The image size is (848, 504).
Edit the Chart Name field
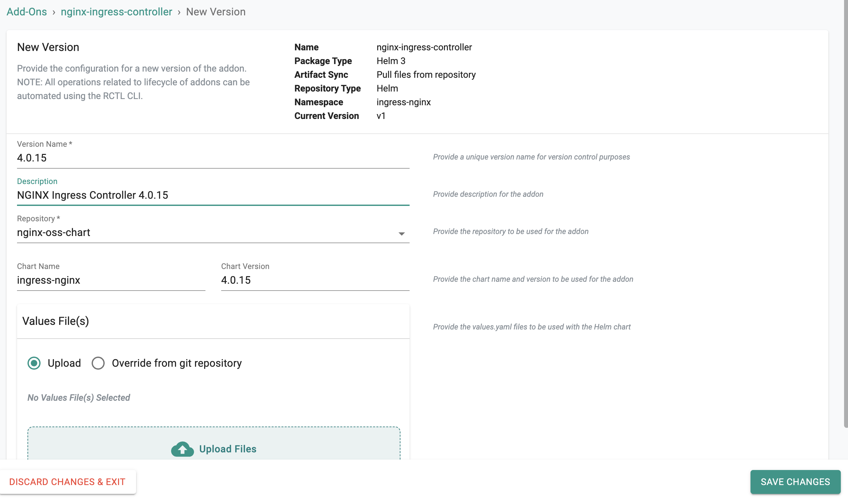point(111,280)
